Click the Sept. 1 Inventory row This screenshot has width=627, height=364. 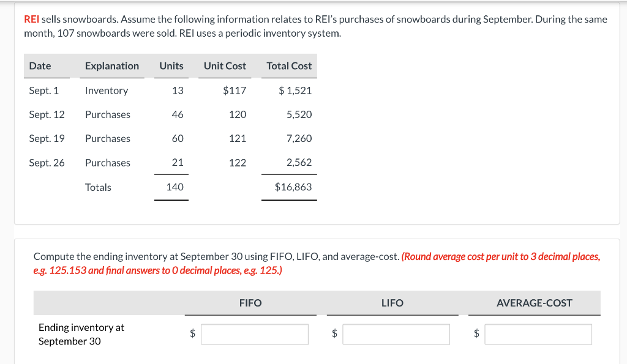[170, 91]
